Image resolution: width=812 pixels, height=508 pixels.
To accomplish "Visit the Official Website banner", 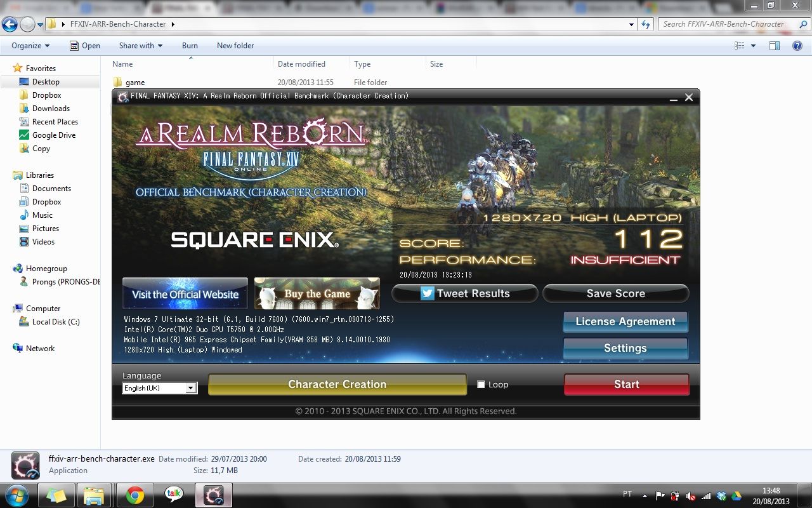I will (x=185, y=293).
